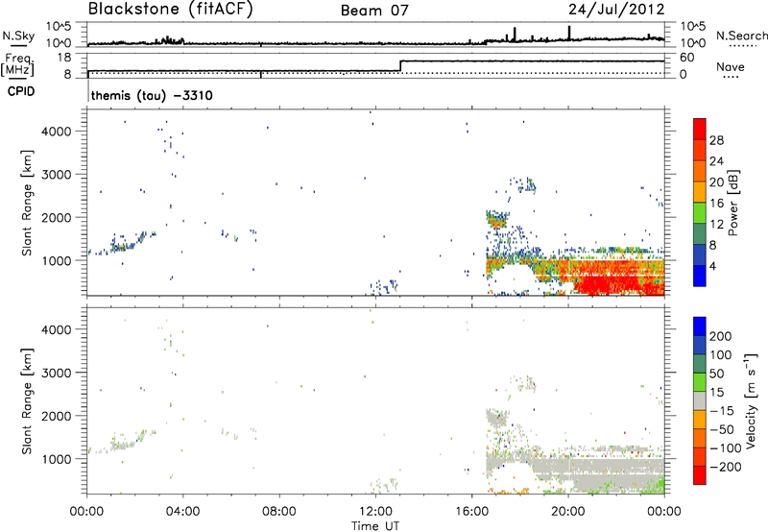This screenshot has width=768, height=532.
Task: Click the '28' value on the power color bar
Action: tap(716, 140)
